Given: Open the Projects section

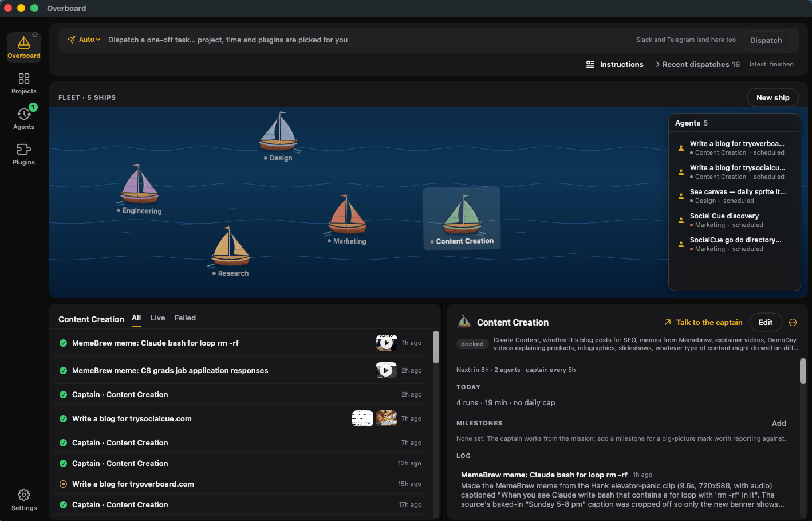Looking at the screenshot, I should point(24,83).
